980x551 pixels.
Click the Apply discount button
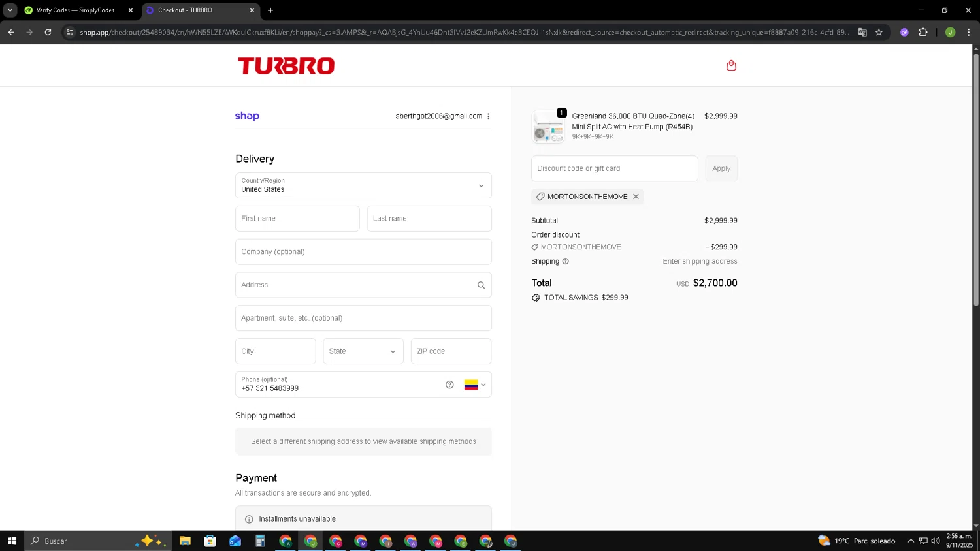click(721, 168)
